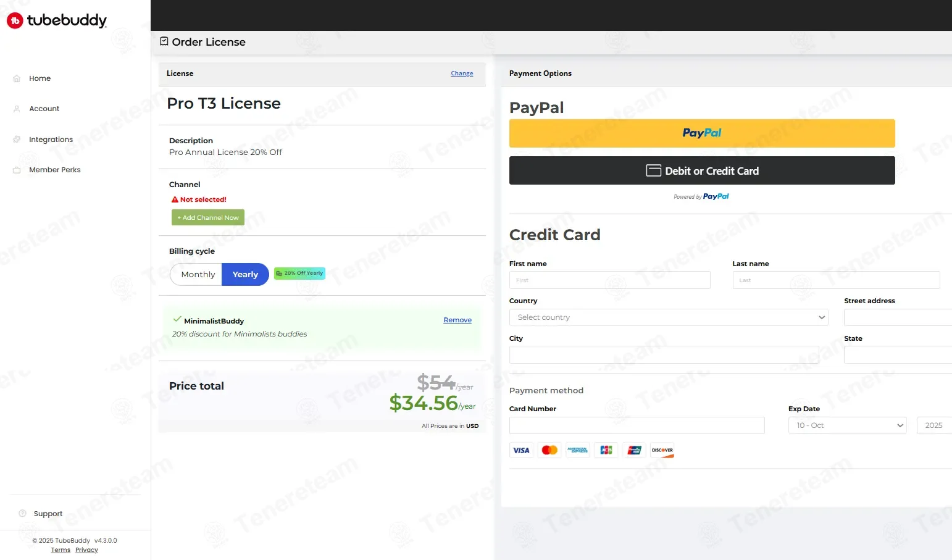952x560 pixels.
Task: Click the Card Number field
Action: (x=637, y=425)
